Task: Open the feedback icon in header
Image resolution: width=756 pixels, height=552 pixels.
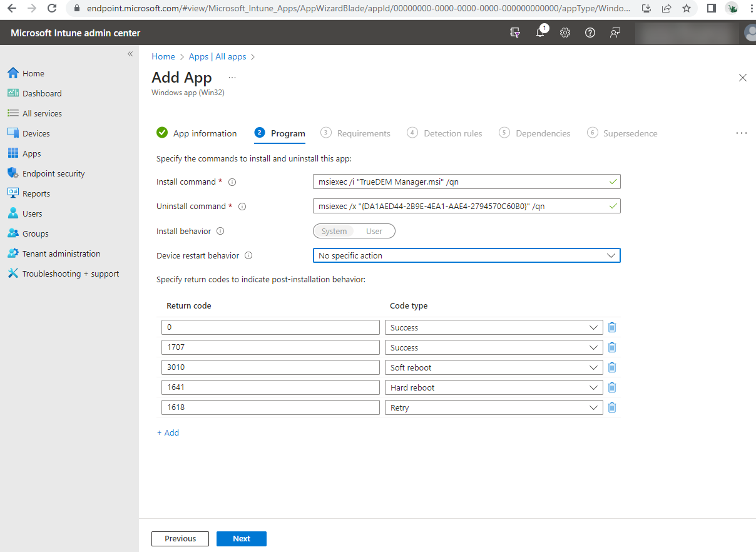Action: [x=615, y=33]
